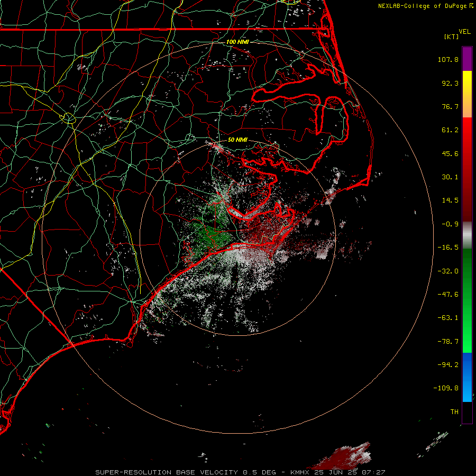
Task: Click the Super-Resolution Base Velocity caption text
Action: [x=240, y=472]
